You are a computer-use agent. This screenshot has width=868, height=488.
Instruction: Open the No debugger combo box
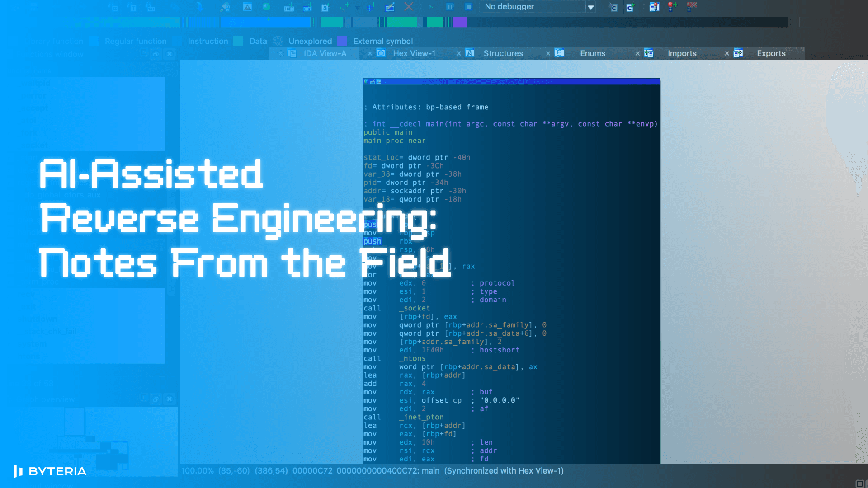(537, 7)
